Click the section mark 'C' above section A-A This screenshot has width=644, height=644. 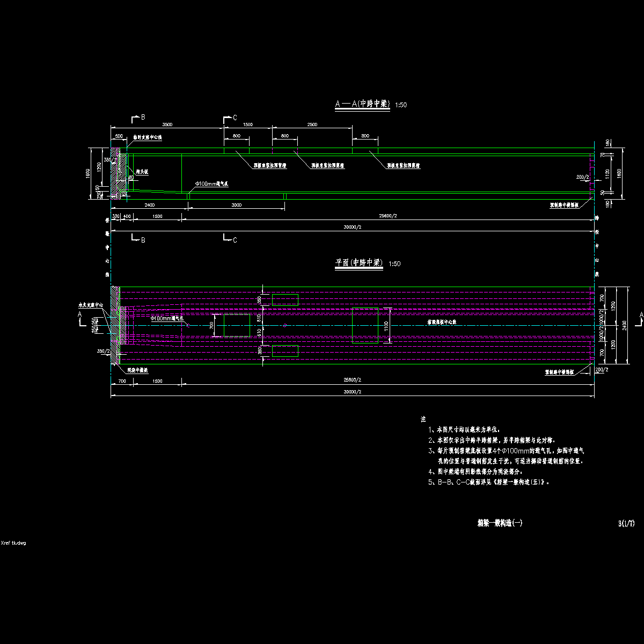(x=235, y=117)
